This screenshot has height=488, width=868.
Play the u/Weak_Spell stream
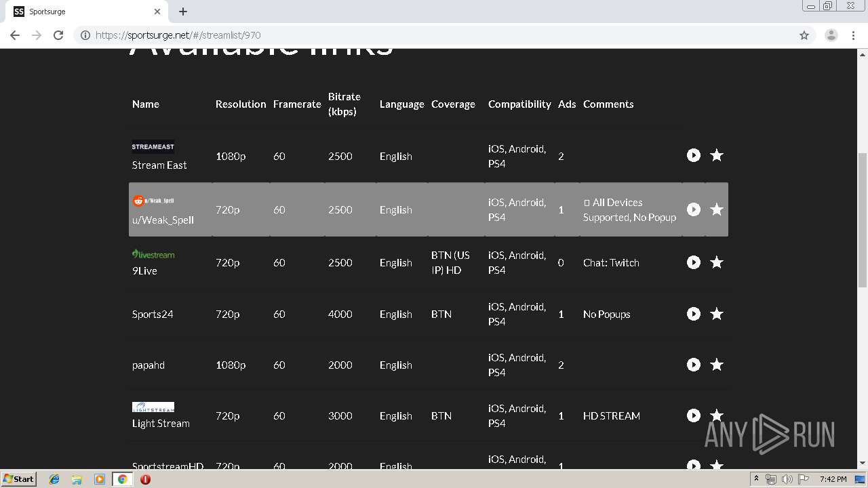tap(693, 209)
